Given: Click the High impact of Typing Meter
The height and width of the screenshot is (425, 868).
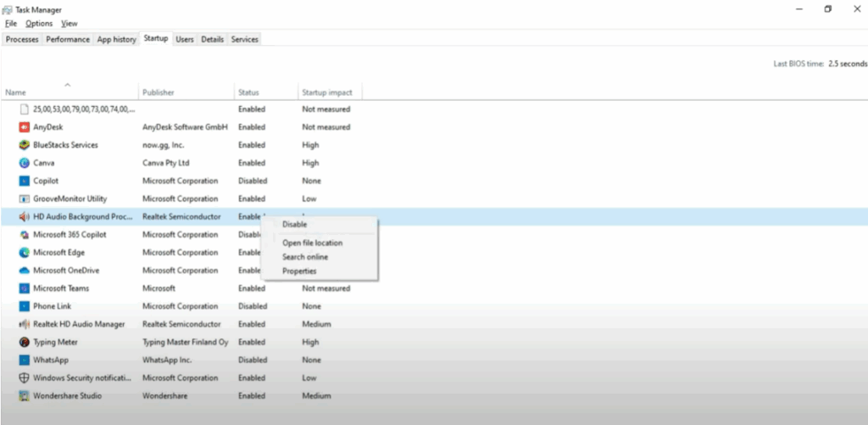Looking at the screenshot, I should pyautogui.click(x=310, y=342).
